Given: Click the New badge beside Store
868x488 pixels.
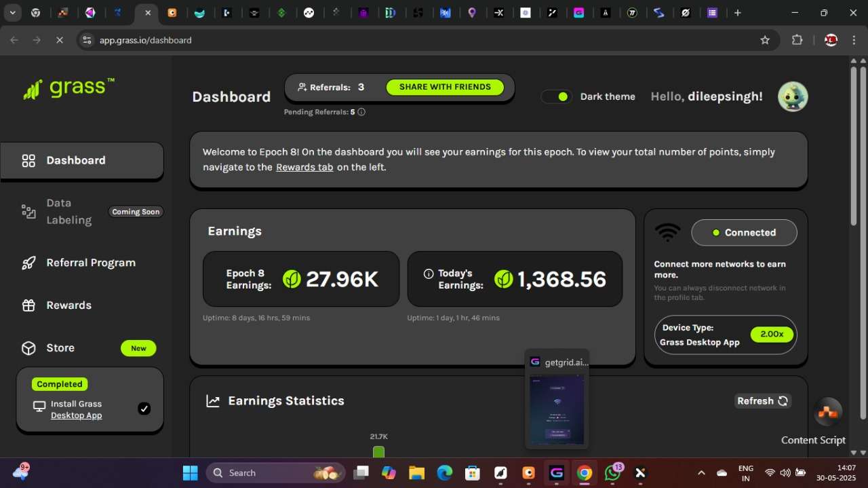Looking at the screenshot, I should pos(138,348).
